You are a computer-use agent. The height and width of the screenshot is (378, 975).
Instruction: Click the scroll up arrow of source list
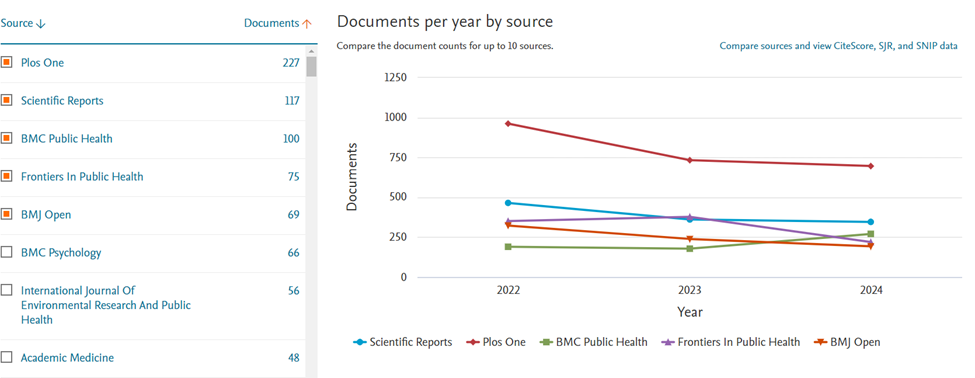pos(312,51)
